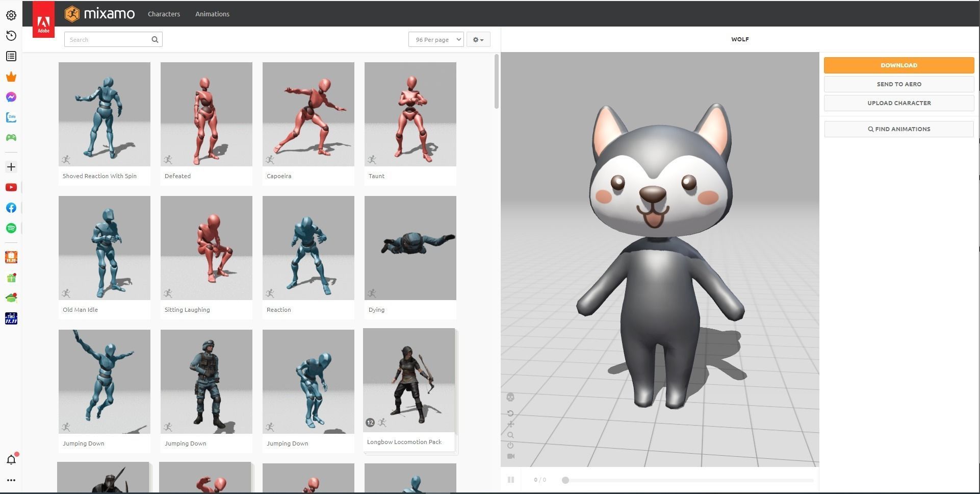Click the zoom magnifier icon in viewport
980x494 pixels.
[510, 435]
